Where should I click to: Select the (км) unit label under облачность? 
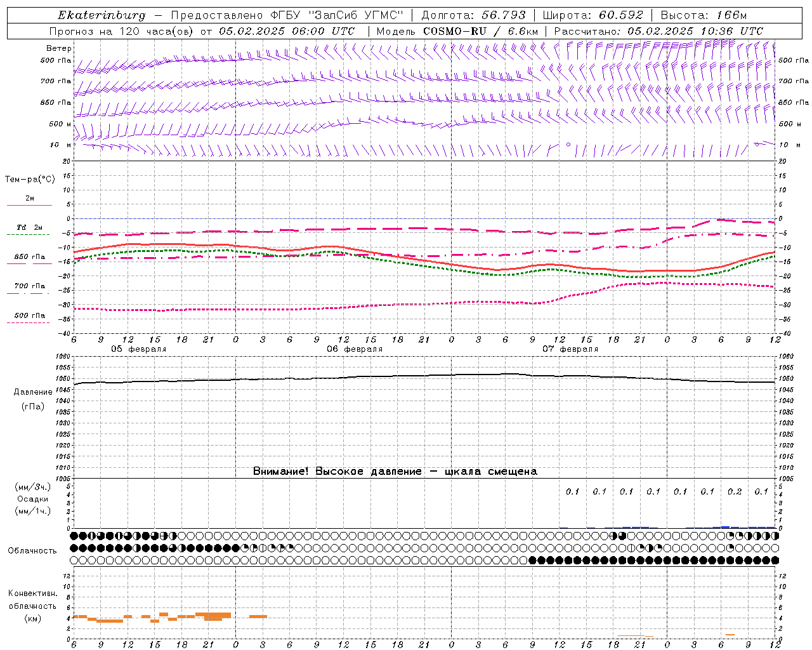click(32, 618)
